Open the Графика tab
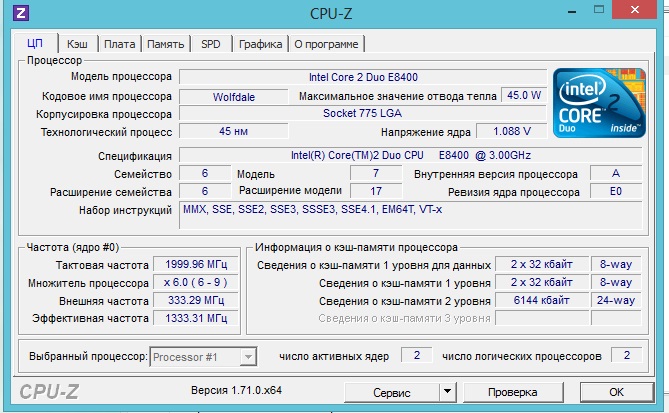 tap(260, 44)
